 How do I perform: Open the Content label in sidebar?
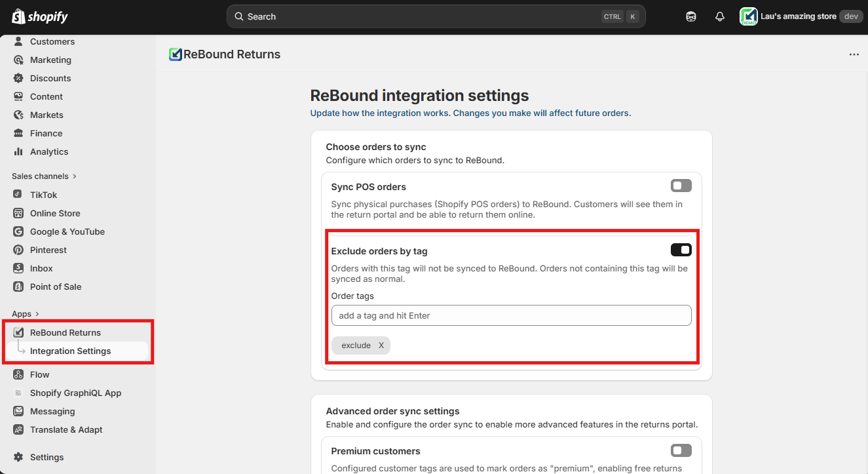click(x=47, y=96)
